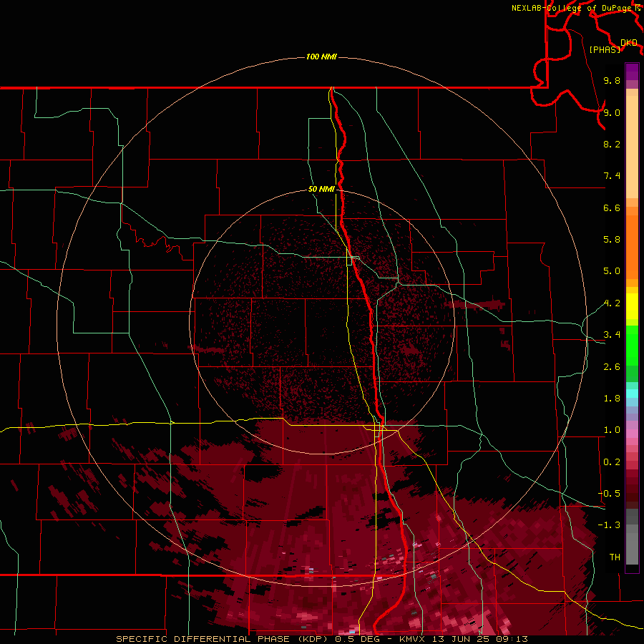Image resolution: width=644 pixels, height=644 pixels.
Task: Click the NEXLAB-College of DuPage watermark text
Action: 571,8
